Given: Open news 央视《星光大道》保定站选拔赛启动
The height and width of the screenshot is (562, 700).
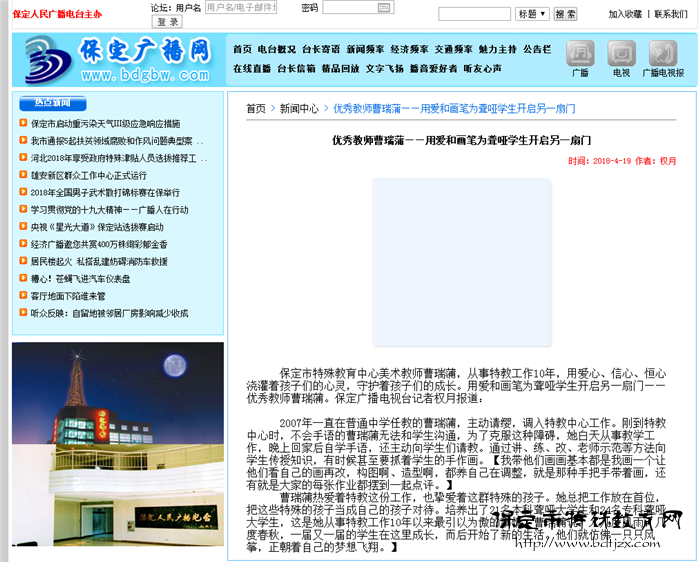Looking at the screenshot, I should tap(96, 227).
